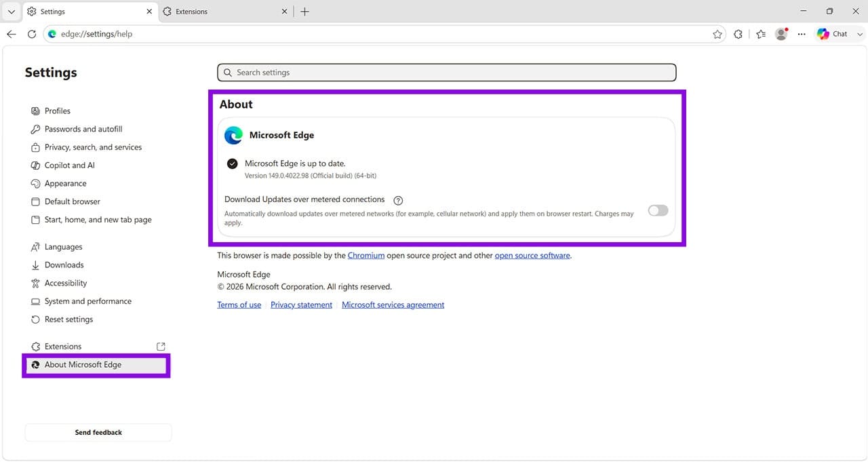Switch to the Extensions tab
The image size is (868, 462).
[x=226, y=12]
